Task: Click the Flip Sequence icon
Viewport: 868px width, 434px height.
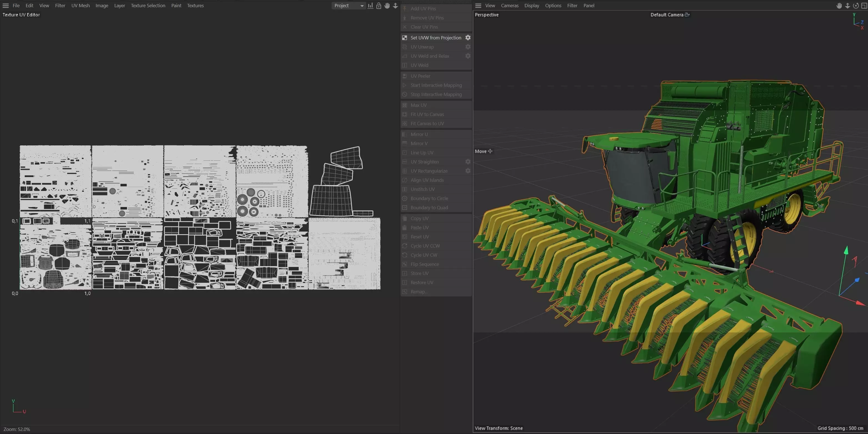Action: click(x=405, y=264)
